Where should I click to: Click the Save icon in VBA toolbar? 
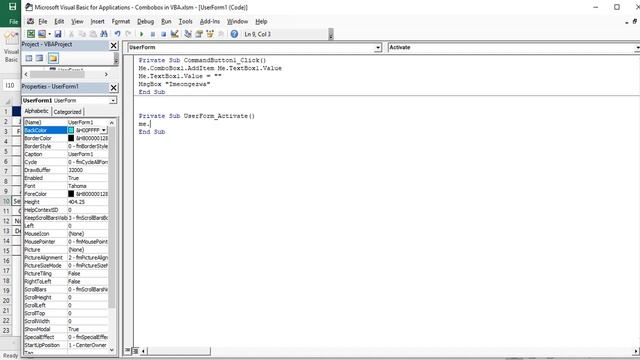(x=58, y=34)
